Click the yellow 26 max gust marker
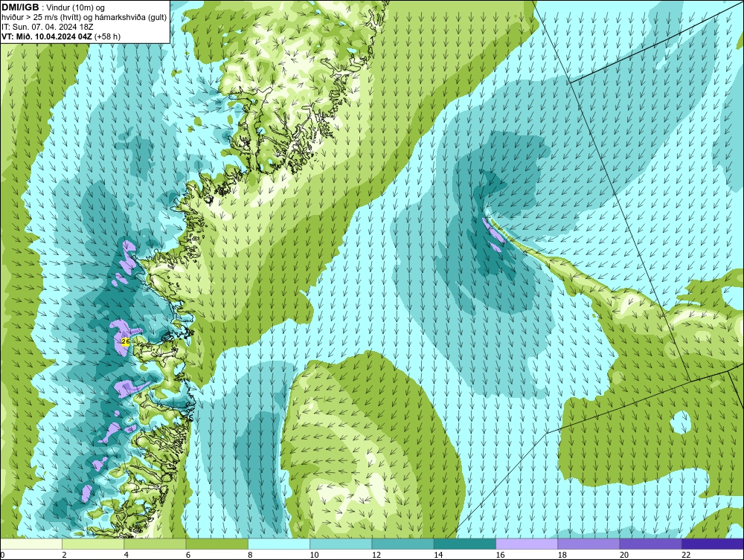The height and width of the screenshot is (560, 744). [x=125, y=341]
